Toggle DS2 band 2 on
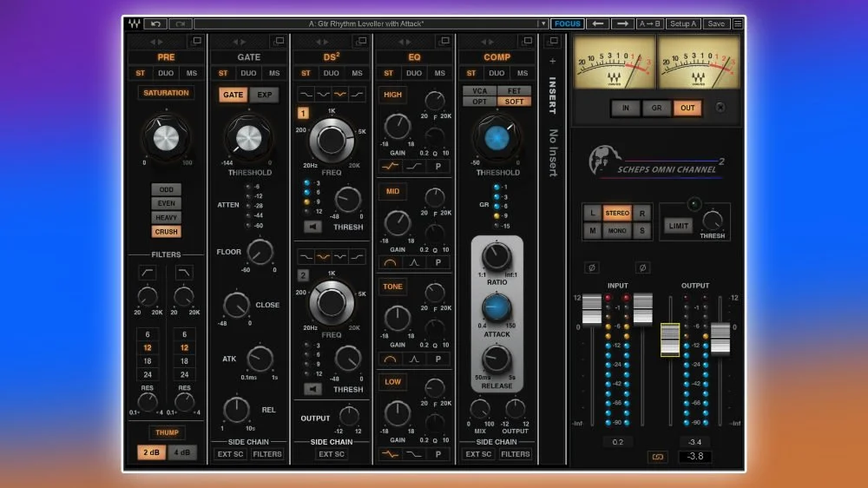 [303, 275]
